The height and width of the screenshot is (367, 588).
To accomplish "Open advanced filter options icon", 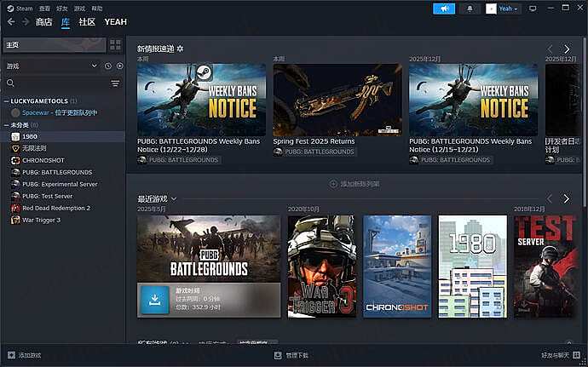I will [115, 83].
